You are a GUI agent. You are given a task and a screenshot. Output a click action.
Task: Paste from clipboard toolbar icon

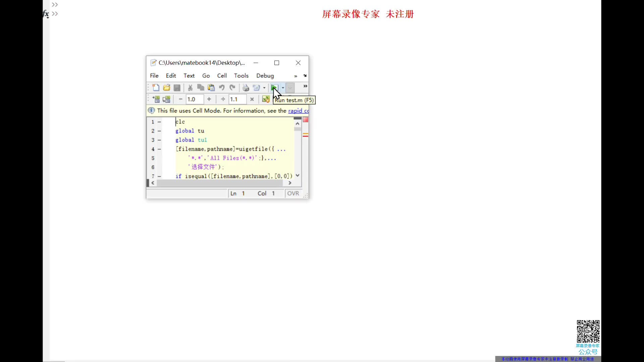click(x=211, y=88)
